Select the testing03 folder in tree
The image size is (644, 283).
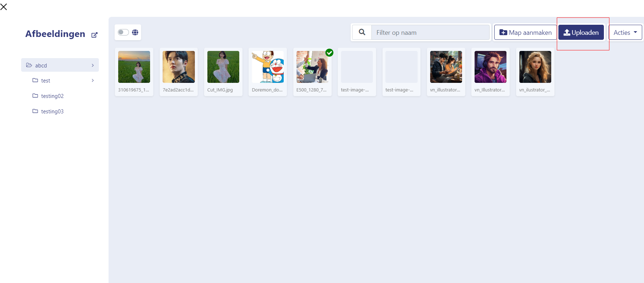click(52, 112)
